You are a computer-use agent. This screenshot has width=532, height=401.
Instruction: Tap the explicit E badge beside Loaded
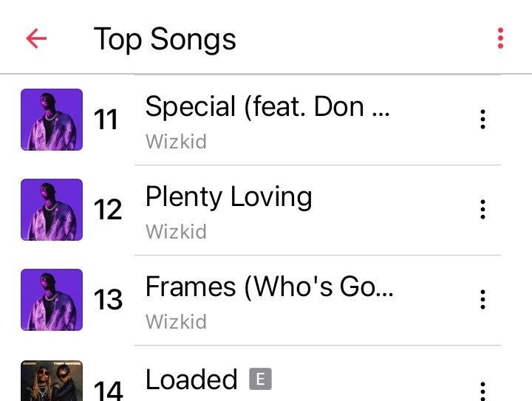(260, 379)
